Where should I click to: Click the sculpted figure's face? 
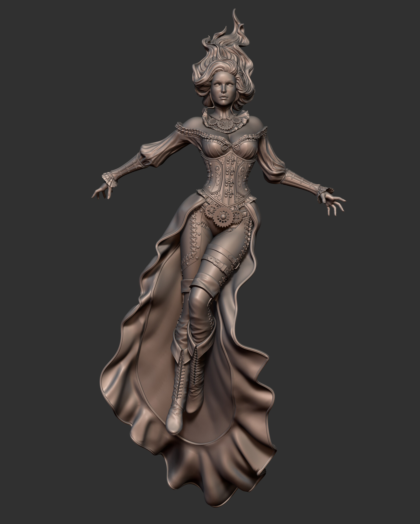tap(223, 89)
